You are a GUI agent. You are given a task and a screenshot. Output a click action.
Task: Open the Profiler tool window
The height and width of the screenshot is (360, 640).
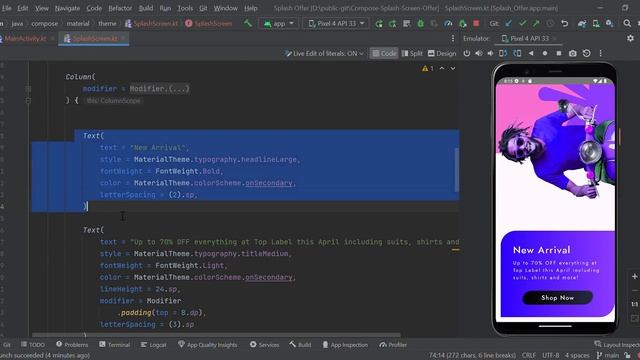[393, 344]
